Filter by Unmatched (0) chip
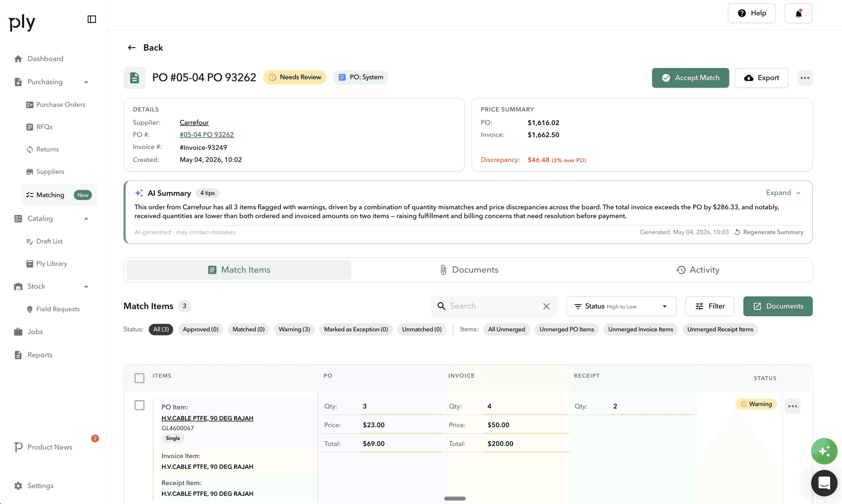 [421, 330]
